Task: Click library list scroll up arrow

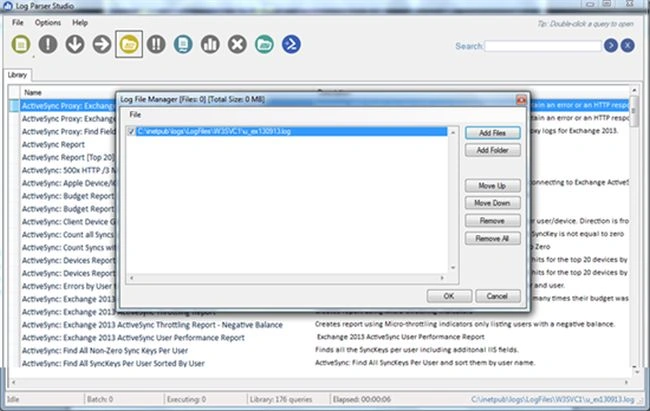Action: point(634,90)
